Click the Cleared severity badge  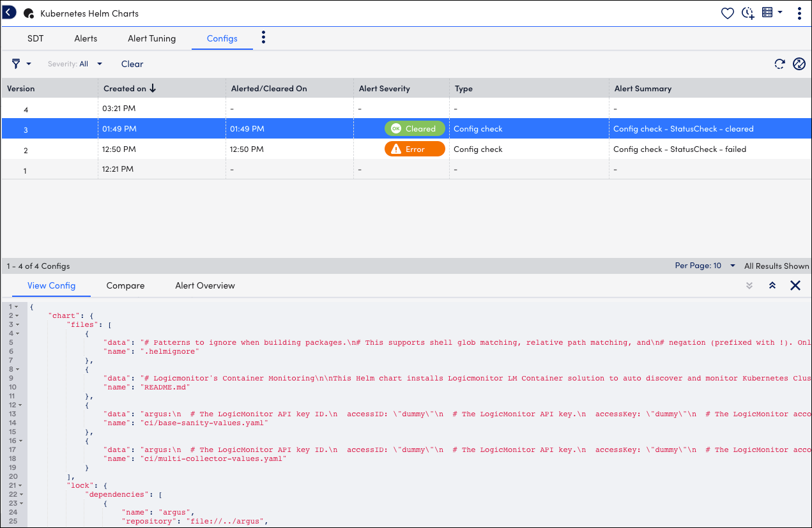tap(415, 128)
